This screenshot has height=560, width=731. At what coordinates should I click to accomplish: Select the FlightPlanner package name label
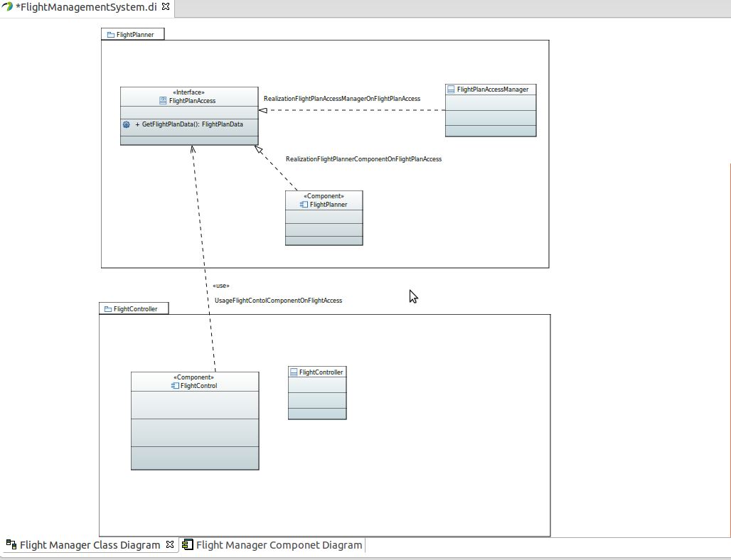coord(135,35)
